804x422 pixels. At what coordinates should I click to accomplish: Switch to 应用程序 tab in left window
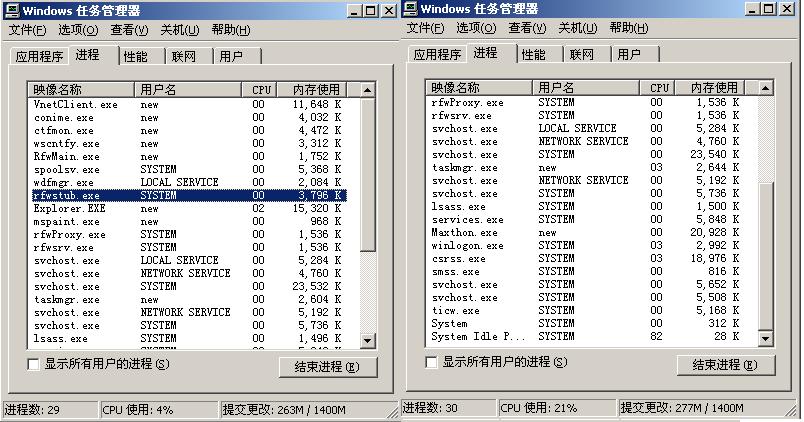pyautogui.click(x=39, y=56)
